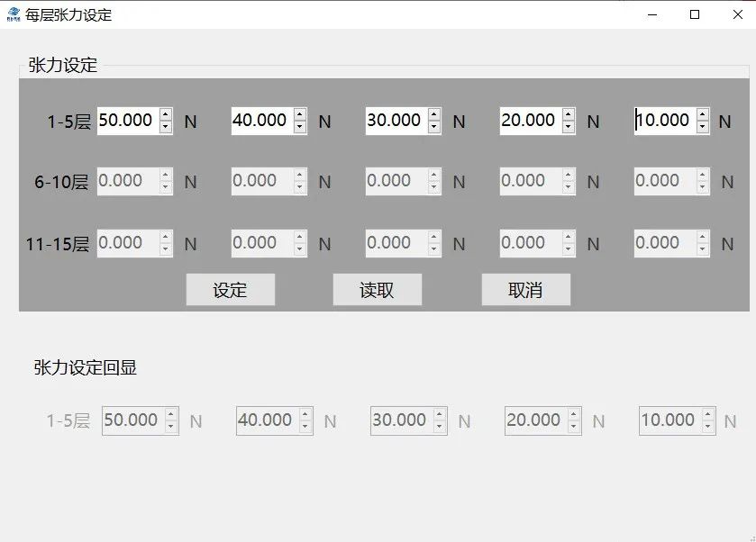Click up arrow of 50.000 readback spinner
The image size is (756, 542).
(x=171, y=414)
